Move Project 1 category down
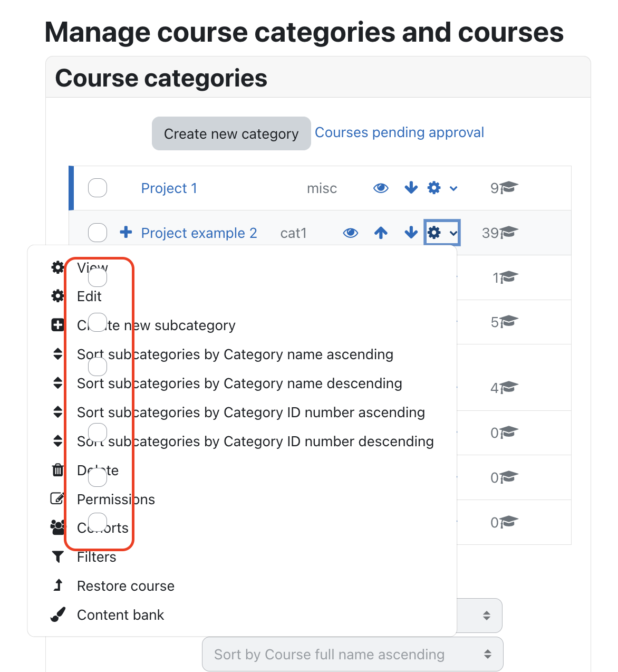Image resolution: width=618 pixels, height=672 pixels. 411,188
